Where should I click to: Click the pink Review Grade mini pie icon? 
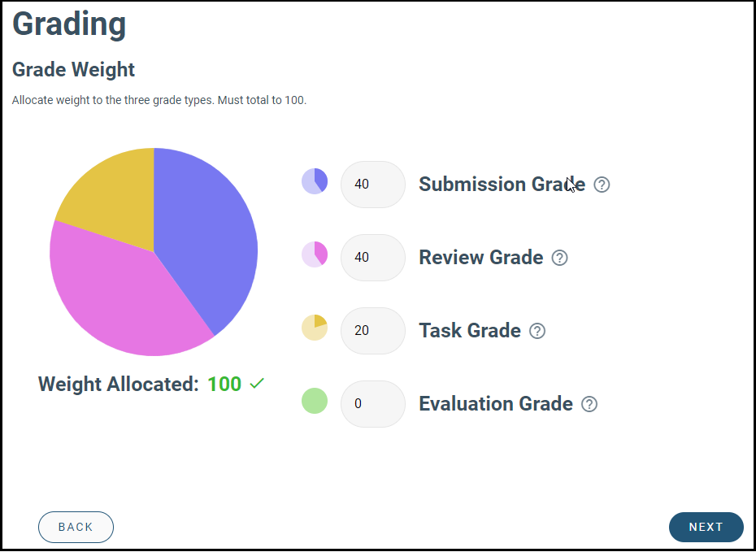click(x=315, y=254)
